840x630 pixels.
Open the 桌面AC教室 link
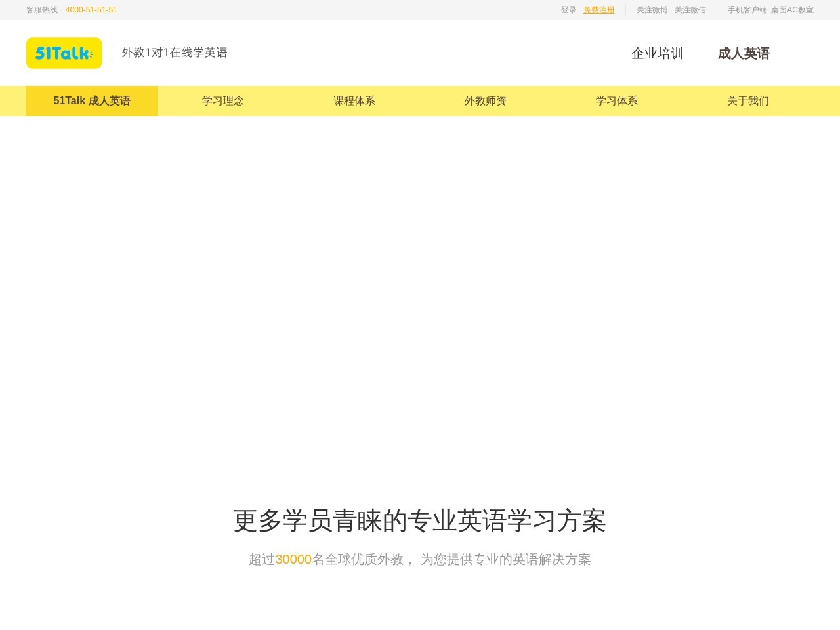click(792, 10)
